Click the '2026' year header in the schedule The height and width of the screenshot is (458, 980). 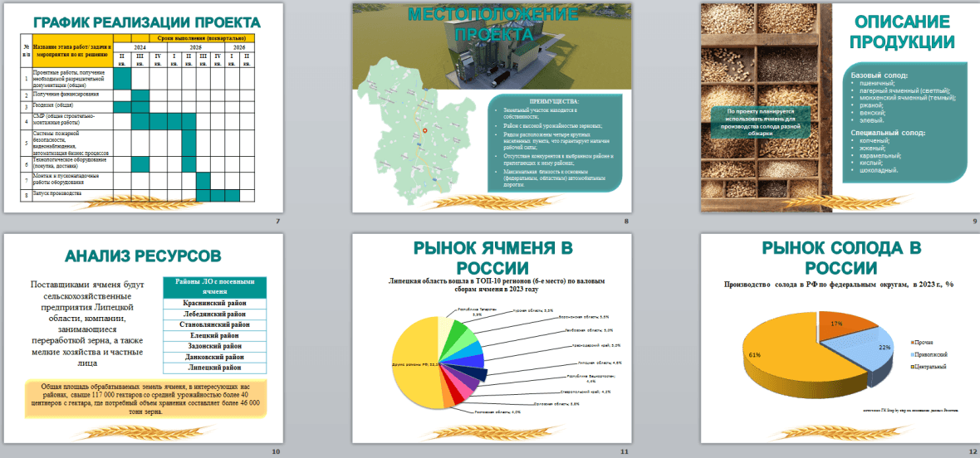coord(239,46)
